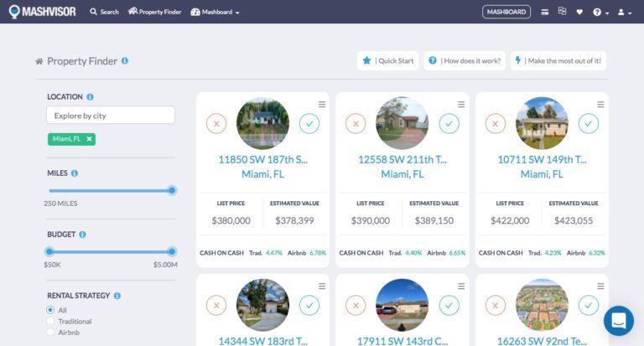Select the Traditional rental strategy
The image size is (644, 346).
click(x=50, y=322)
